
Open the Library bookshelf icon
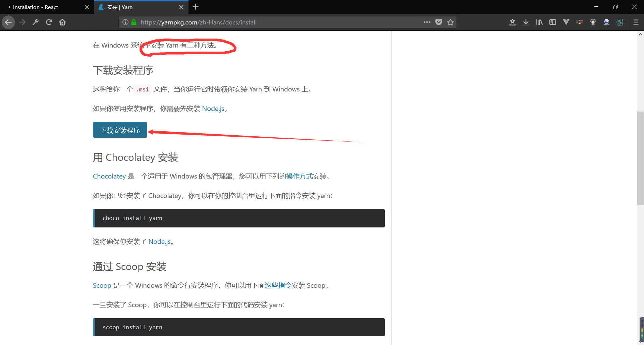539,22
